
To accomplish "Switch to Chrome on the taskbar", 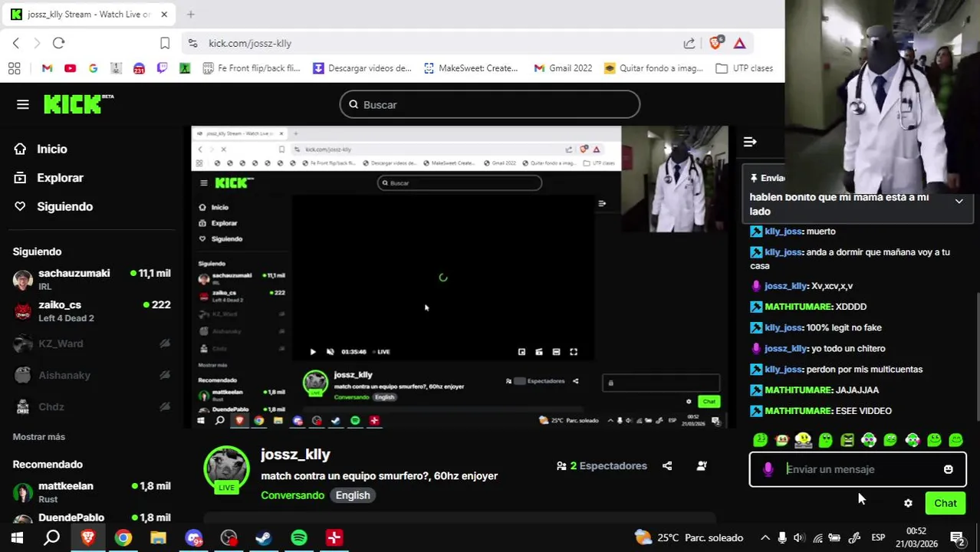I will pyautogui.click(x=123, y=537).
